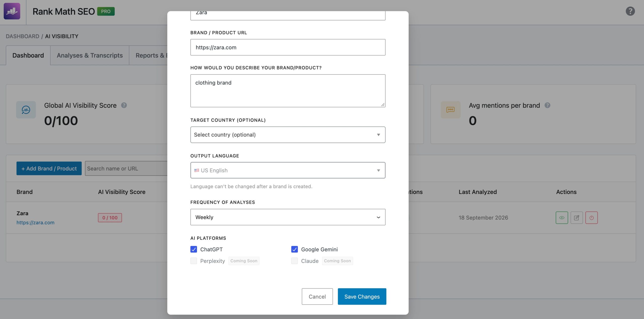Screen dimensions: 644x319
Task: Go to DASHBOARD breadcrumb link
Action: [23, 36]
